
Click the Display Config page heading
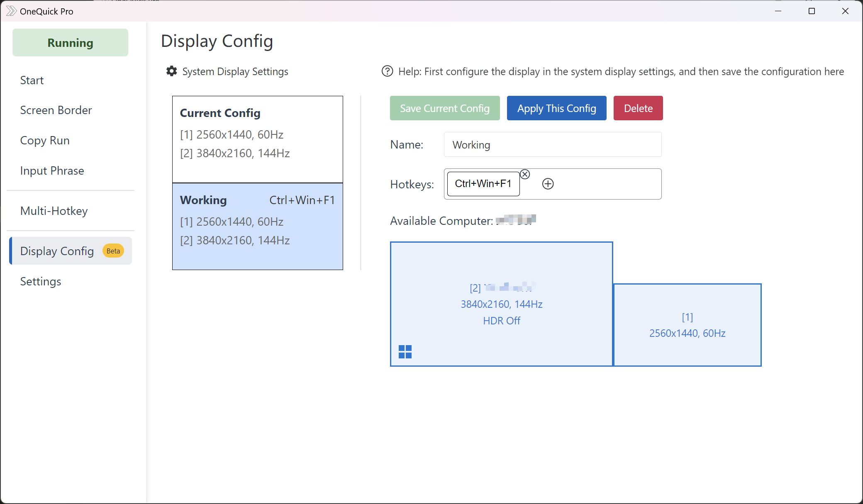click(x=217, y=41)
